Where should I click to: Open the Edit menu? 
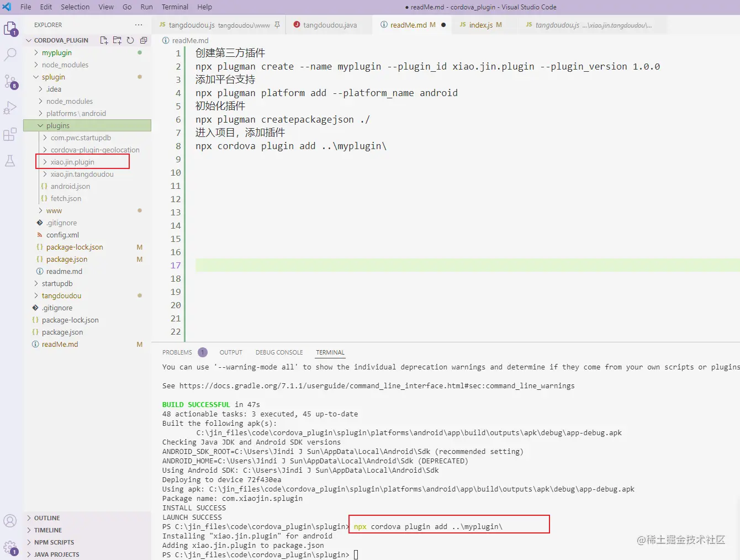(46, 7)
